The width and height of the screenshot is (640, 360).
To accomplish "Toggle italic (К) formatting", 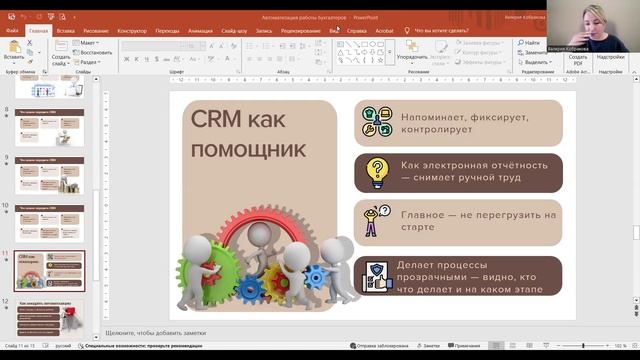I will click(137, 60).
